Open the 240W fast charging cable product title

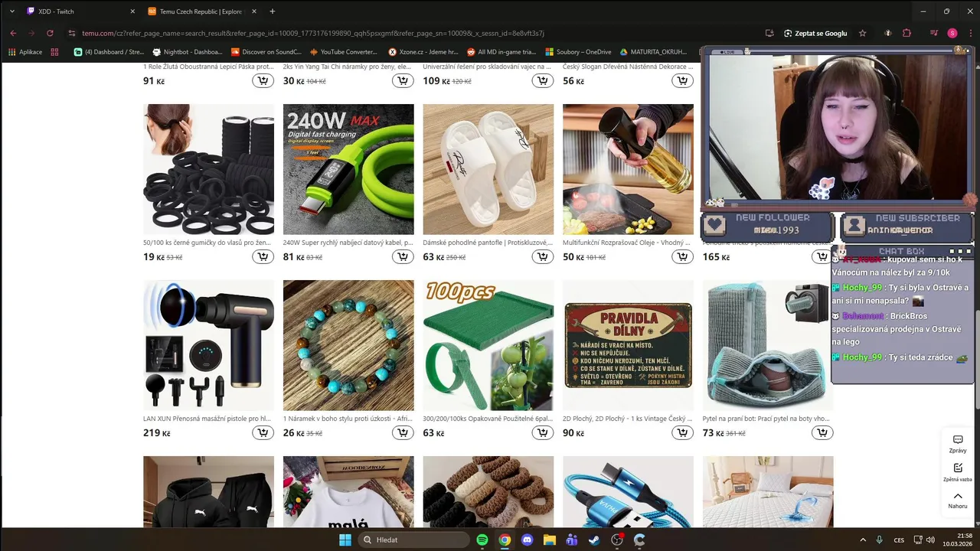(x=348, y=243)
